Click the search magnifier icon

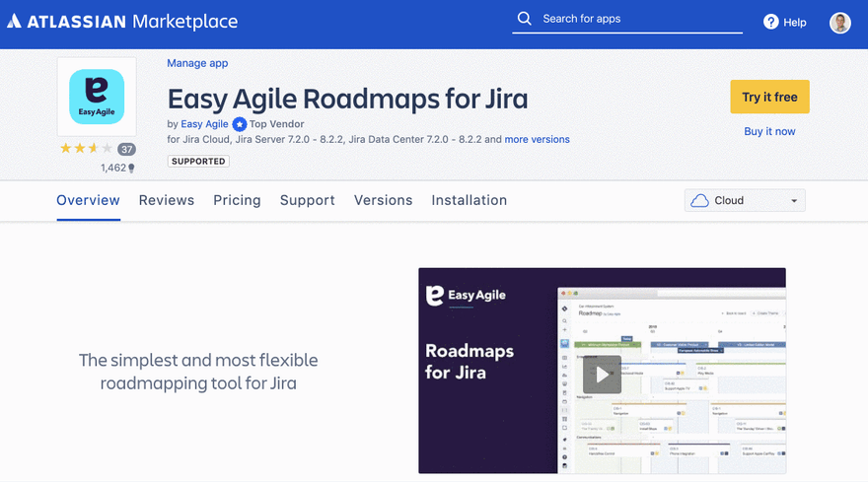point(524,19)
